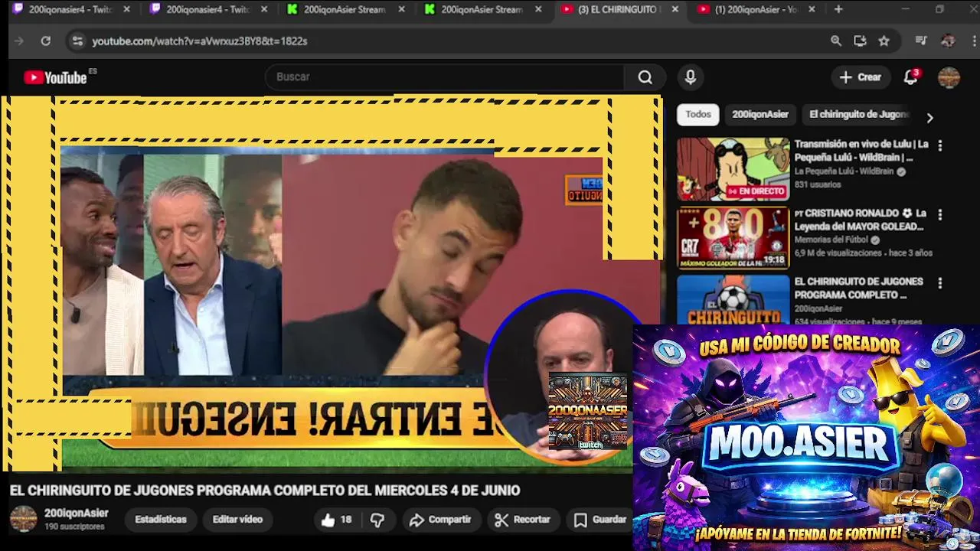Image resolution: width=980 pixels, height=551 pixels.
Task: Open options for Cristiano Ronaldo video
Action: (x=940, y=214)
